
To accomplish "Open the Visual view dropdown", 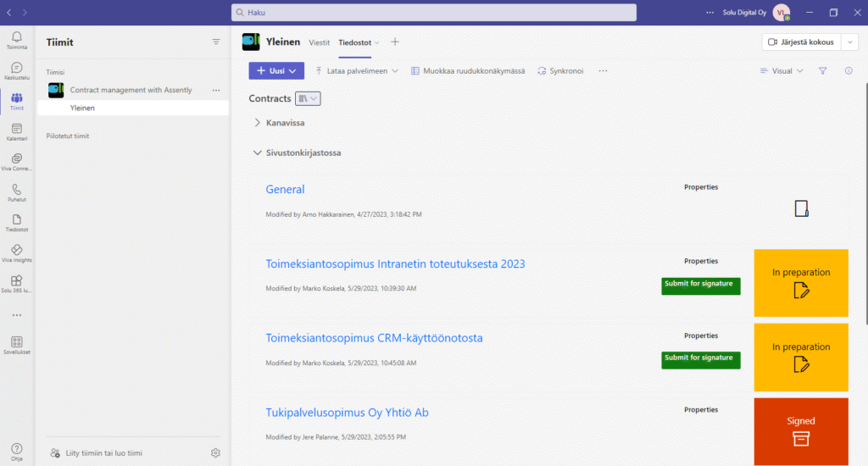I will [782, 71].
